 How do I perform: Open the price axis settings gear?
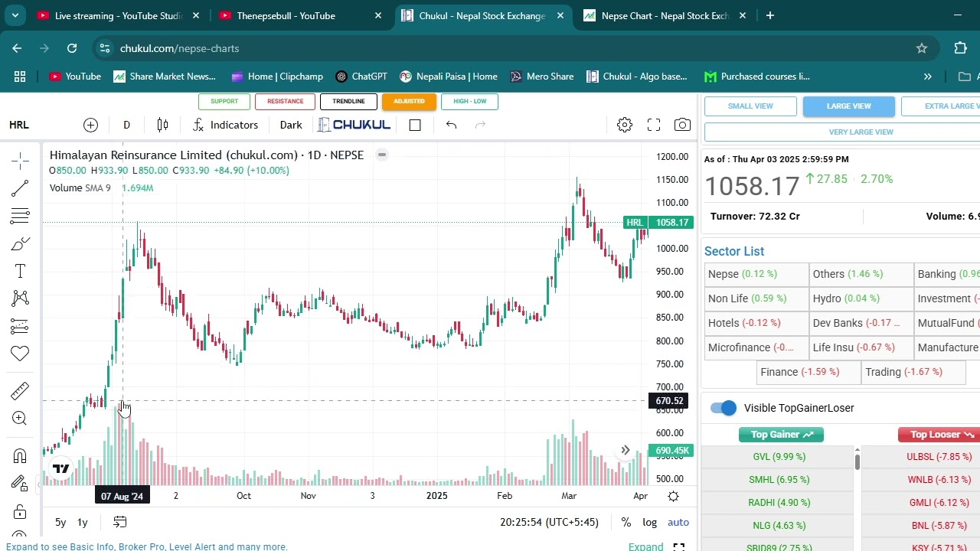pyautogui.click(x=673, y=496)
